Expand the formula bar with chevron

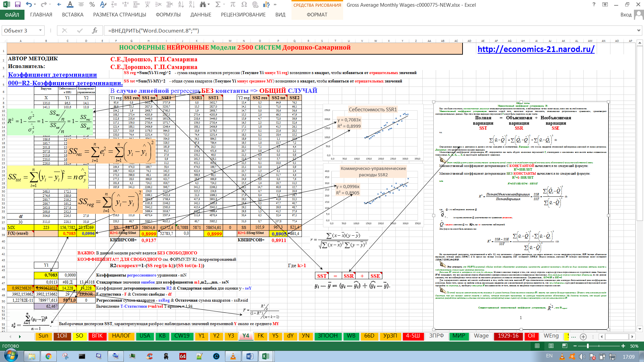pyautogui.click(x=638, y=31)
